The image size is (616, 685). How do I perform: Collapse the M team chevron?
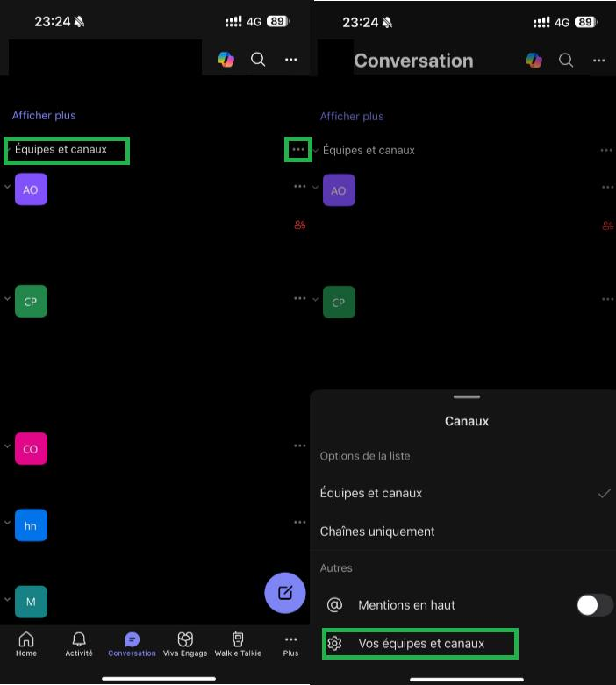[7, 599]
